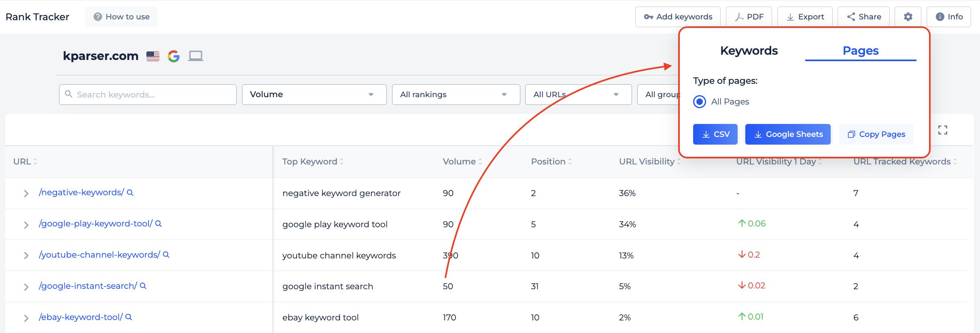The width and height of the screenshot is (980, 333).
Task: Open the Volume filter dropdown
Action: pyautogui.click(x=314, y=94)
